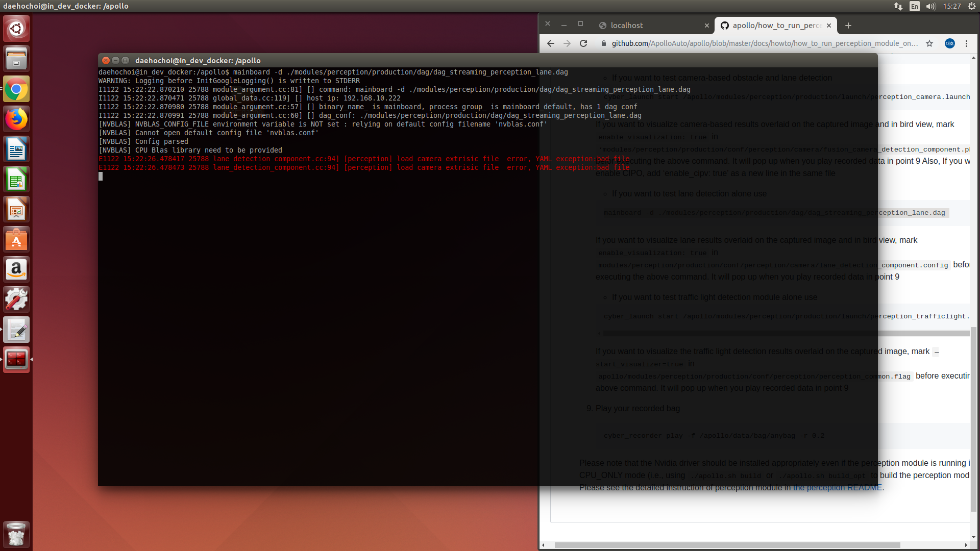Screen dimensions: 980x551
Task: Launch Firefox from the dock
Action: click(16, 118)
